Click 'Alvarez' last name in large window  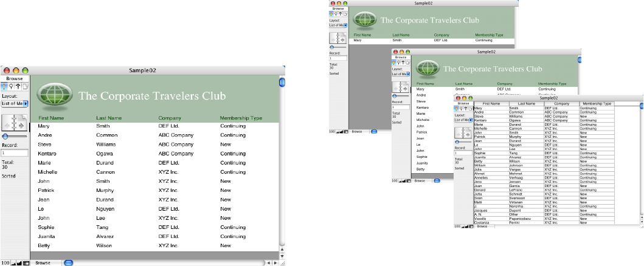[x=105, y=236]
